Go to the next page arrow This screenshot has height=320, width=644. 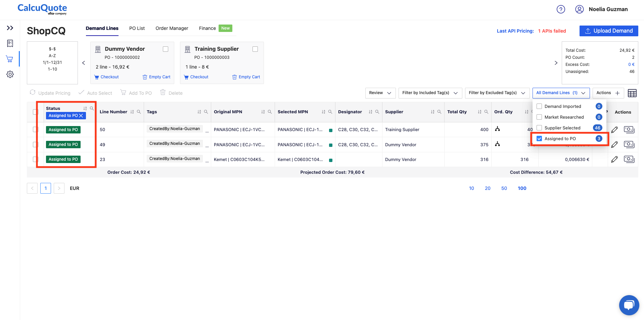pos(59,188)
